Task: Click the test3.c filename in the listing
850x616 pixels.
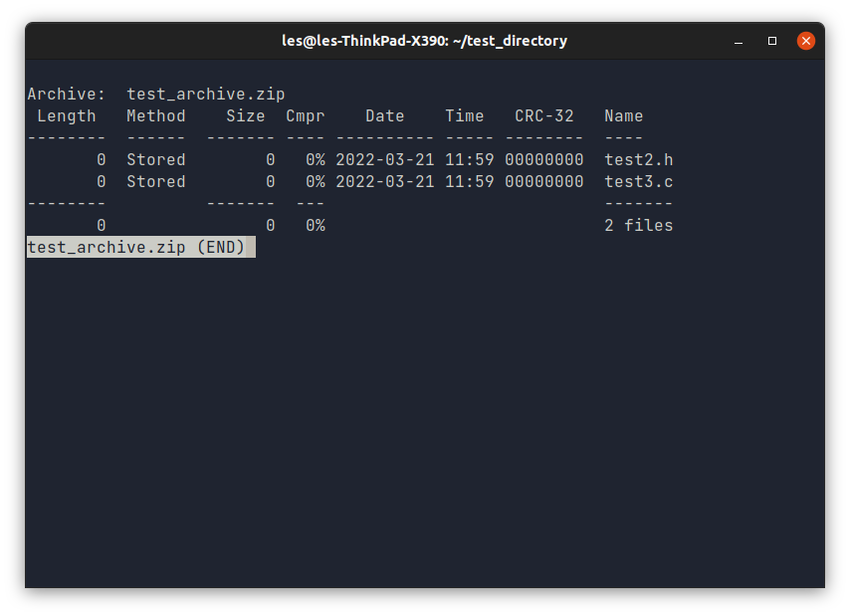Action: tap(638, 181)
